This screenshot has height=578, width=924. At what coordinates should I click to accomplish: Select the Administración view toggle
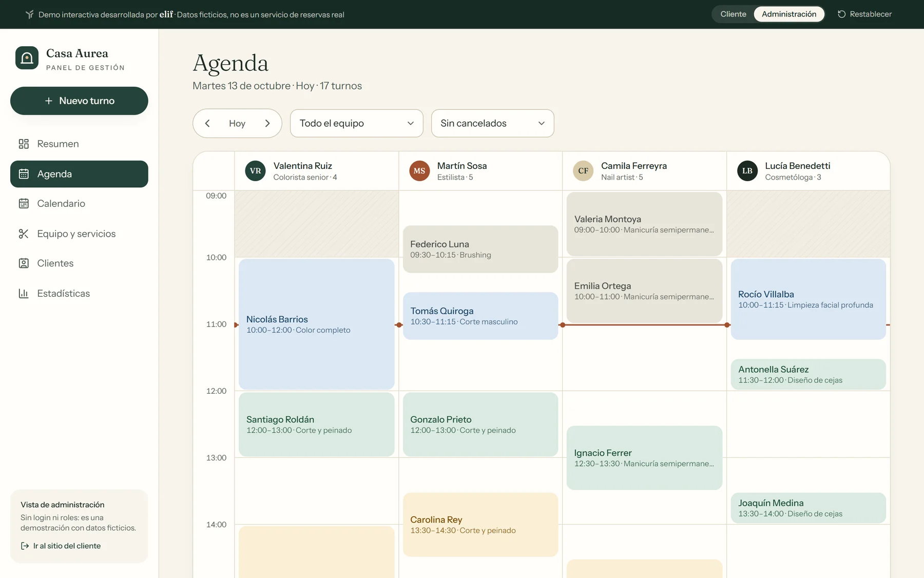pos(789,14)
